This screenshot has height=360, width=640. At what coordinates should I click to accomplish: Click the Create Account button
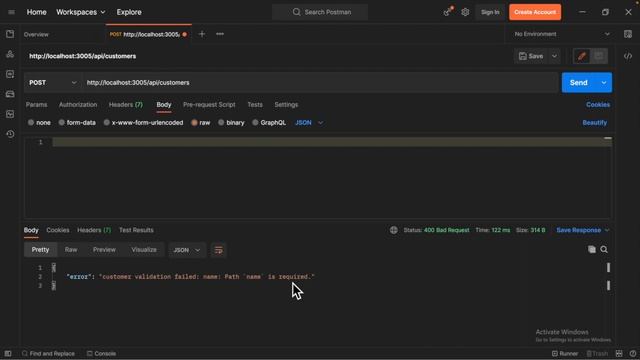pos(535,12)
